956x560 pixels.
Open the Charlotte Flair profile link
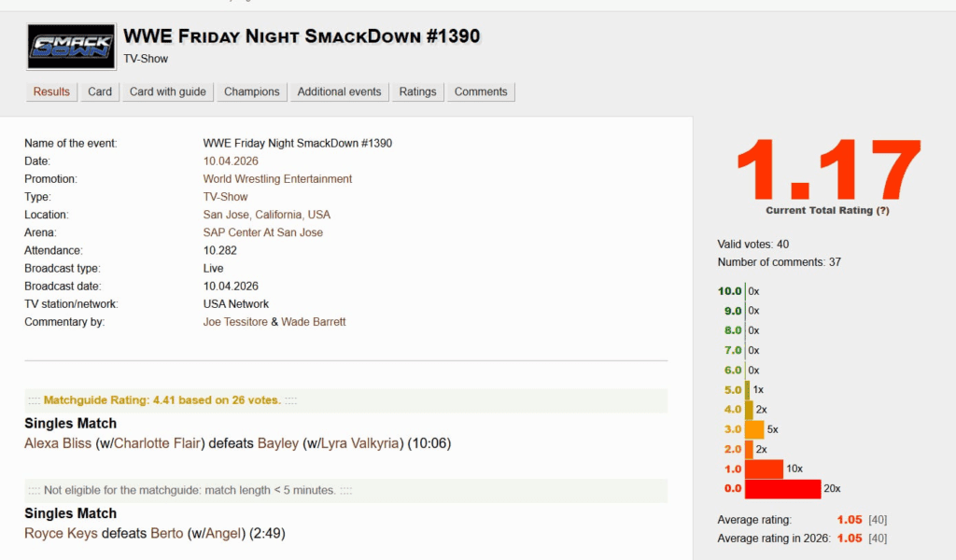coord(157,443)
